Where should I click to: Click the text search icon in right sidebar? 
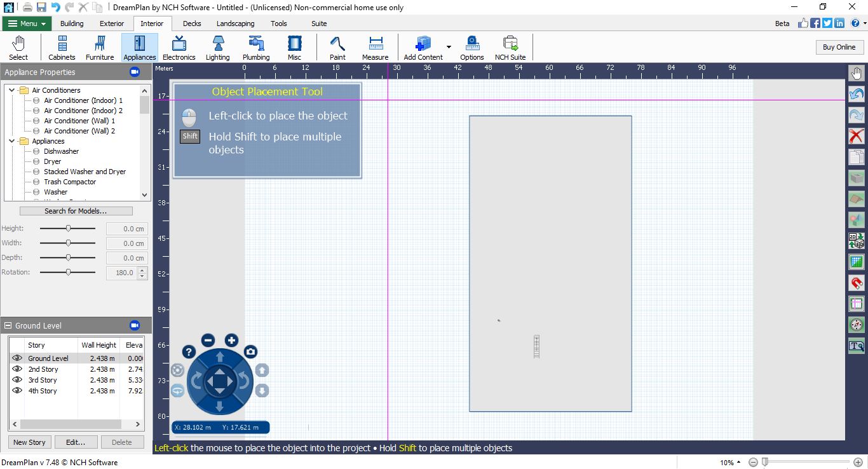click(857, 346)
